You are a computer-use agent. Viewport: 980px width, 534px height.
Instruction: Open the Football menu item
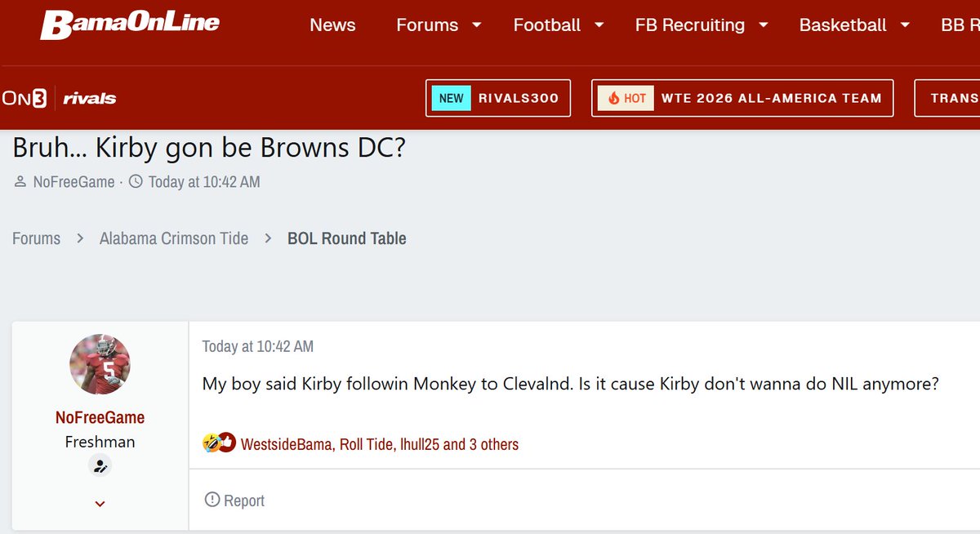coord(547,25)
